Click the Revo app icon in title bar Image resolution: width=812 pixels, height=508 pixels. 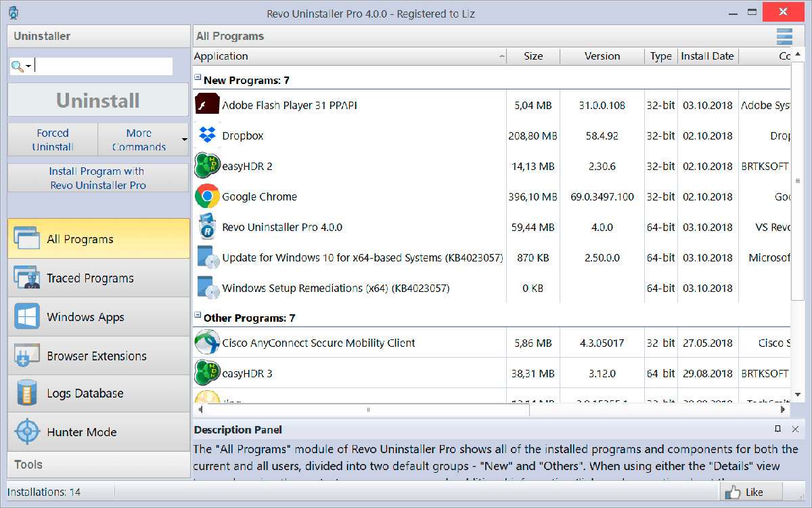pyautogui.click(x=14, y=13)
